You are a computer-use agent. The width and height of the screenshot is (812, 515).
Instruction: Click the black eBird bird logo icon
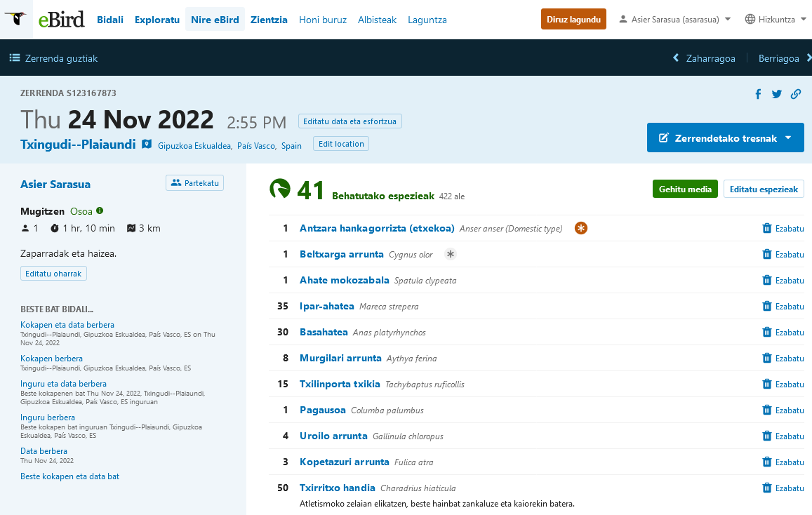15,18
